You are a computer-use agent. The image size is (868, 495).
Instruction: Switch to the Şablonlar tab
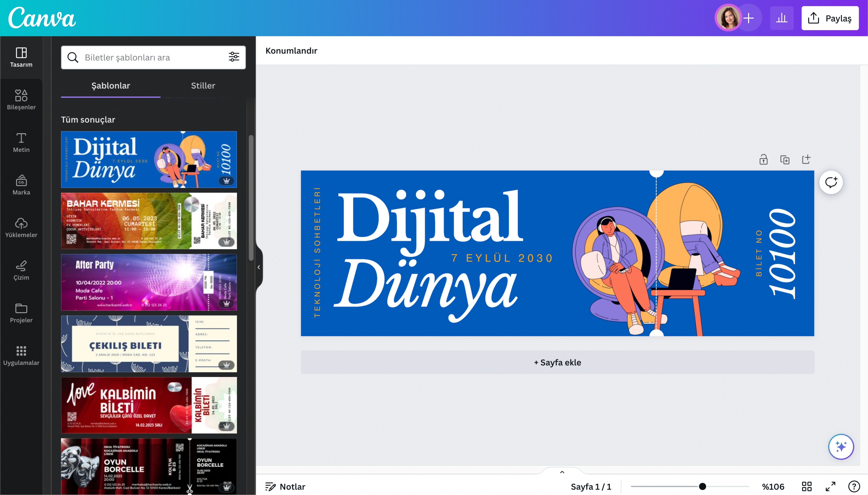click(111, 86)
